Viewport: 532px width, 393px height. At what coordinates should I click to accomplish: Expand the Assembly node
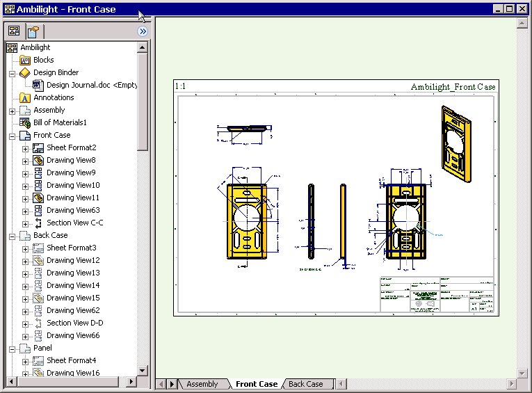(x=13, y=111)
